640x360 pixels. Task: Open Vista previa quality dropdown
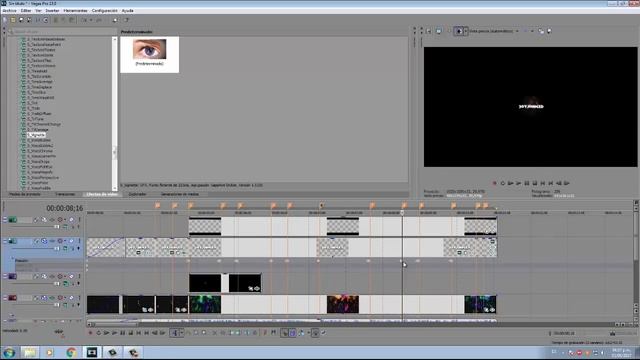494,31
